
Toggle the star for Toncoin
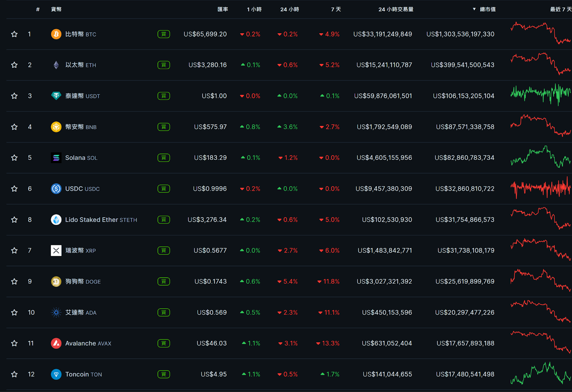click(14, 374)
